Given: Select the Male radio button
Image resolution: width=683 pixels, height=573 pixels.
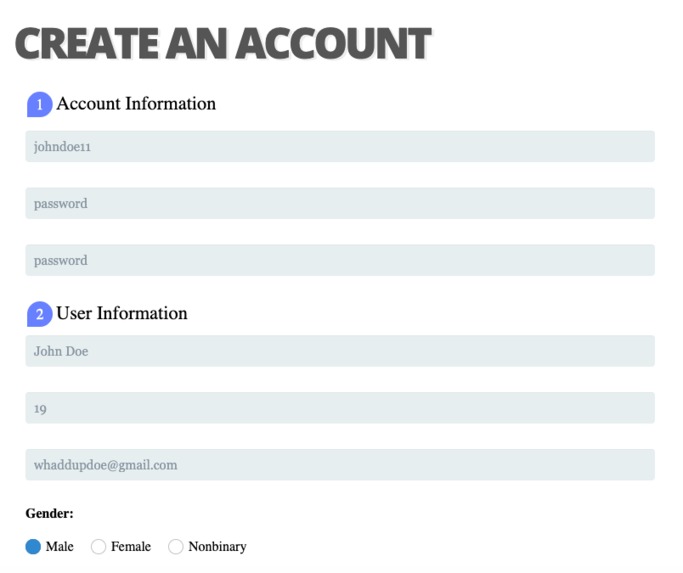Looking at the screenshot, I should click(x=33, y=546).
